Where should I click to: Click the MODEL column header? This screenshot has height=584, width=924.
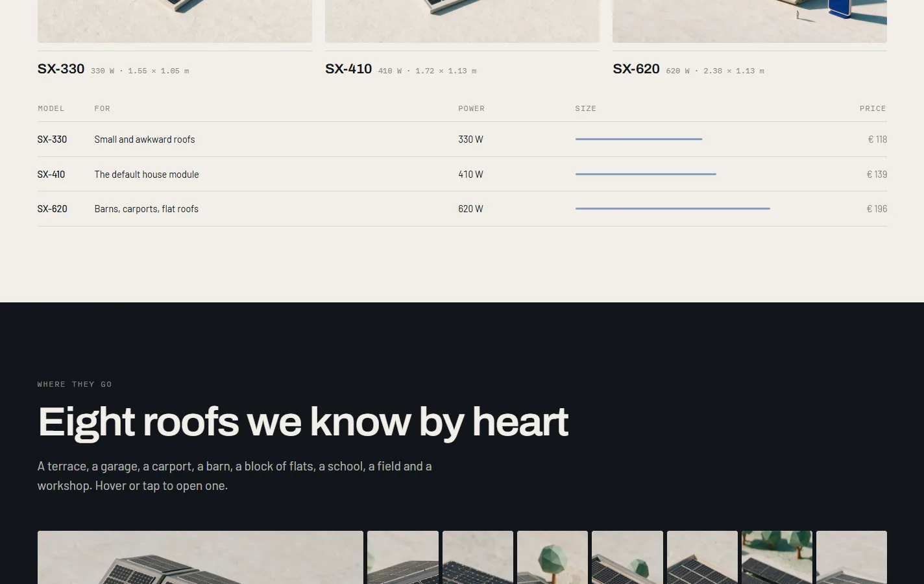(x=51, y=108)
